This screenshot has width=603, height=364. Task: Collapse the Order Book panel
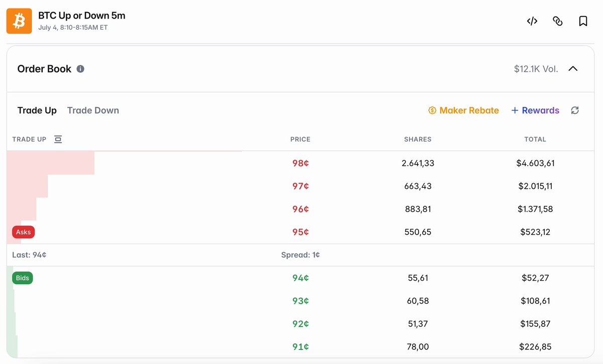pos(573,69)
